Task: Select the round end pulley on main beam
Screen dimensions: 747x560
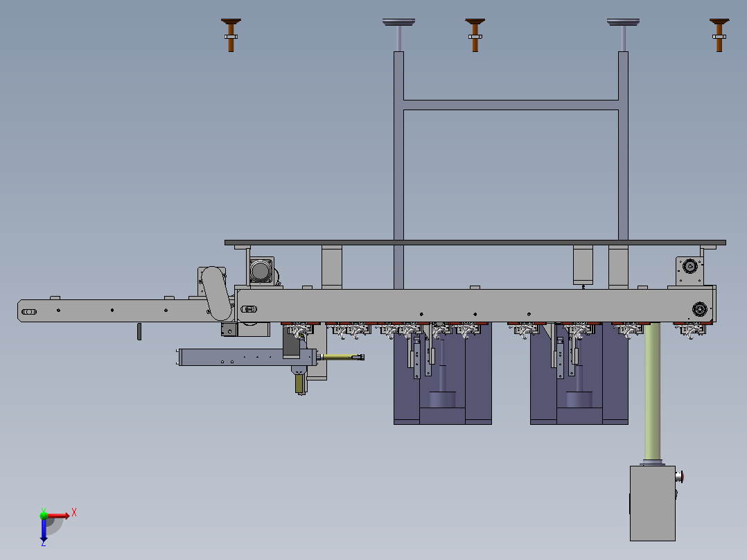Action: pyautogui.click(x=699, y=309)
